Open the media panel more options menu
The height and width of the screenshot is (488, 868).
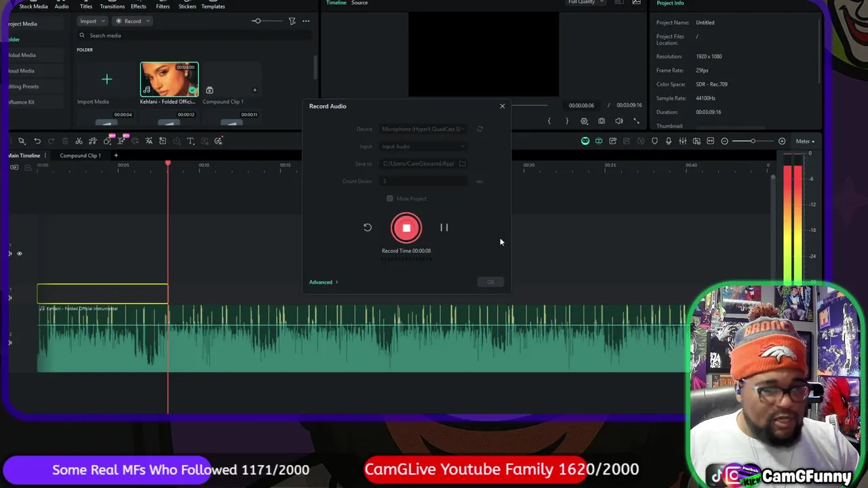(x=306, y=21)
